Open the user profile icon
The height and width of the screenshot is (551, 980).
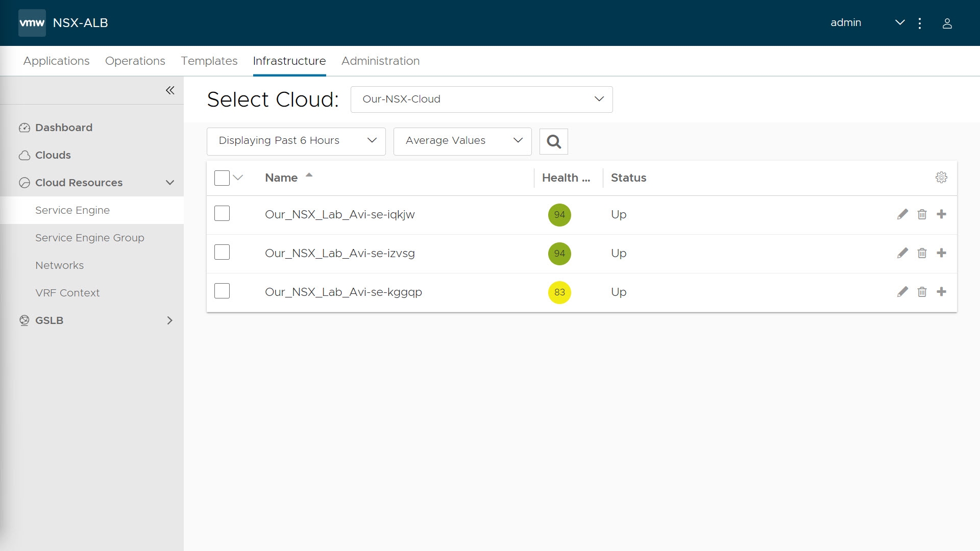click(x=947, y=23)
